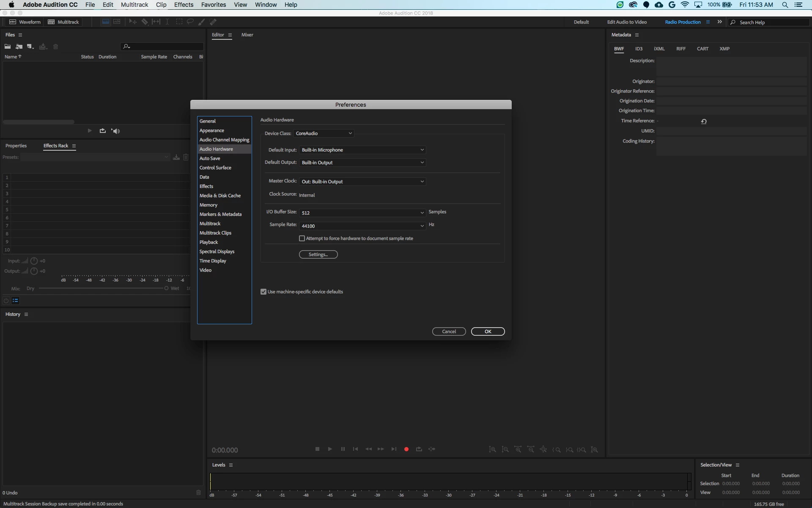Click the Open File folder icon
This screenshot has height=508, width=812.
pyautogui.click(x=8, y=47)
